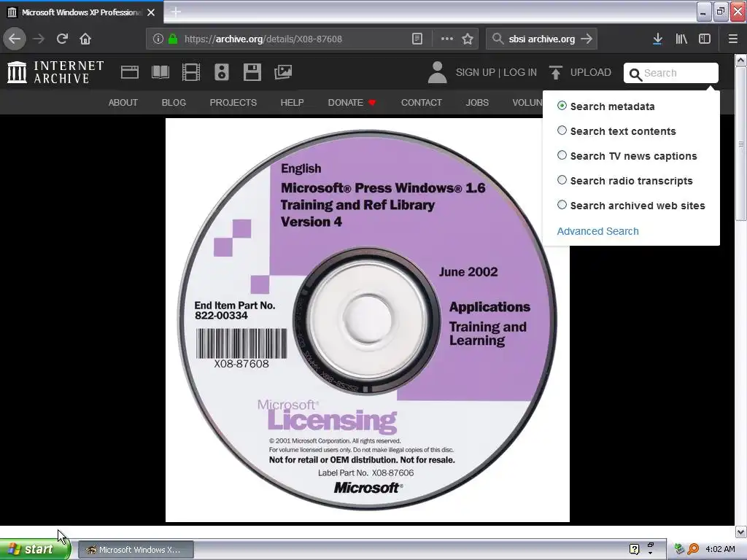Open the Texts books icon
This screenshot has height=560, width=747.
[160, 72]
